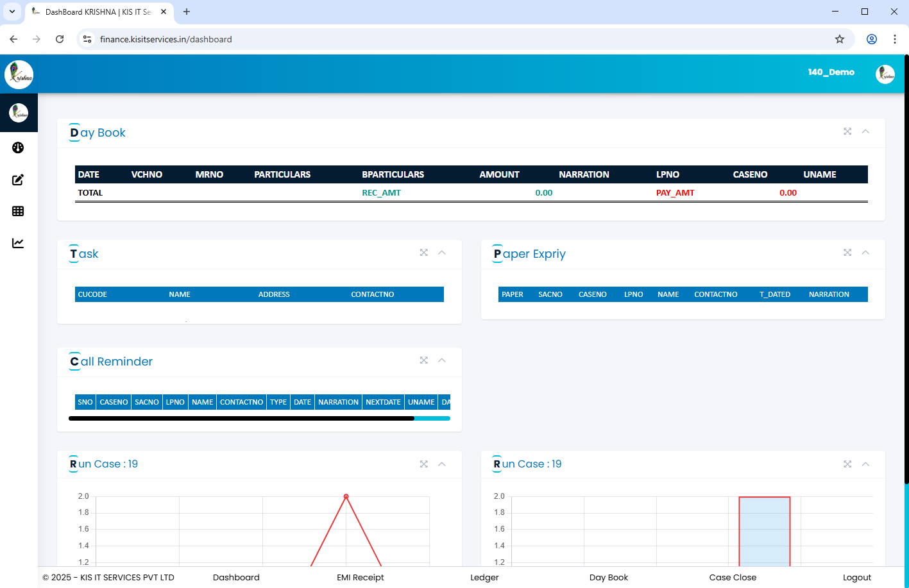This screenshot has height=588, width=909.
Task: Click the browser address bar
Action: pos(465,39)
